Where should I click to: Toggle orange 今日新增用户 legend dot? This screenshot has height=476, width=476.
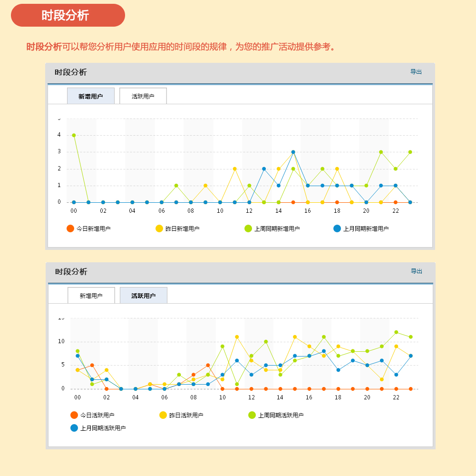click(70, 228)
